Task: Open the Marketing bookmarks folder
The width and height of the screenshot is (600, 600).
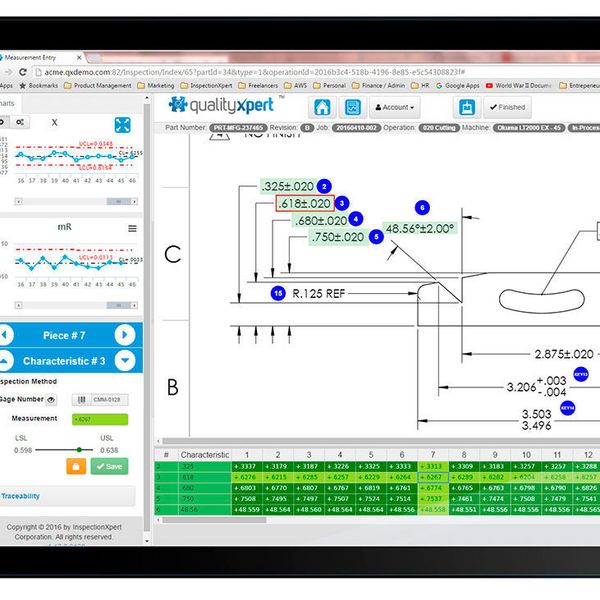Action: click(156, 85)
